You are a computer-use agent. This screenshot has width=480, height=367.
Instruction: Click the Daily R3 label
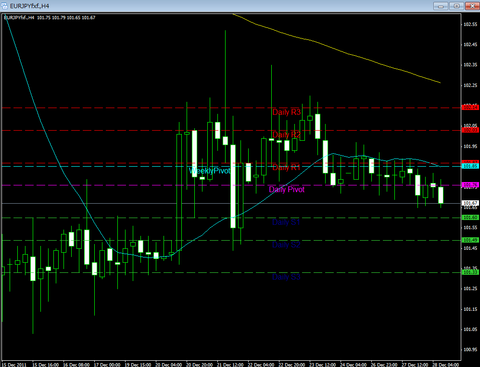pyautogui.click(x=286, y=112)
